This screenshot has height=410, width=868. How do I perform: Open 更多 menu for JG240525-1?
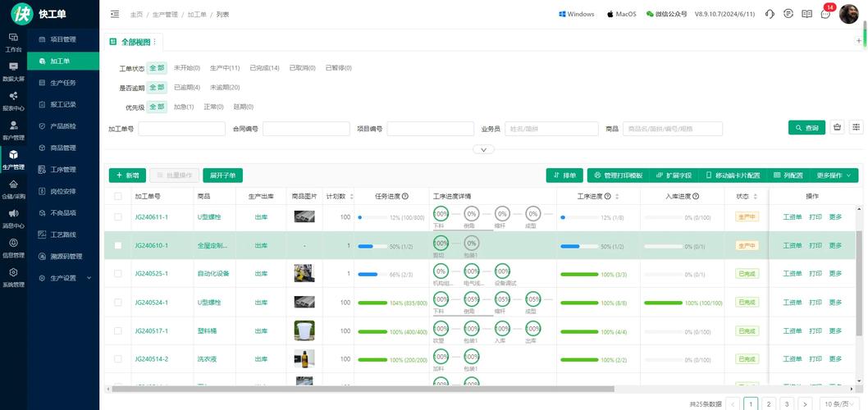pyautogui.click(x=835, y=273)
